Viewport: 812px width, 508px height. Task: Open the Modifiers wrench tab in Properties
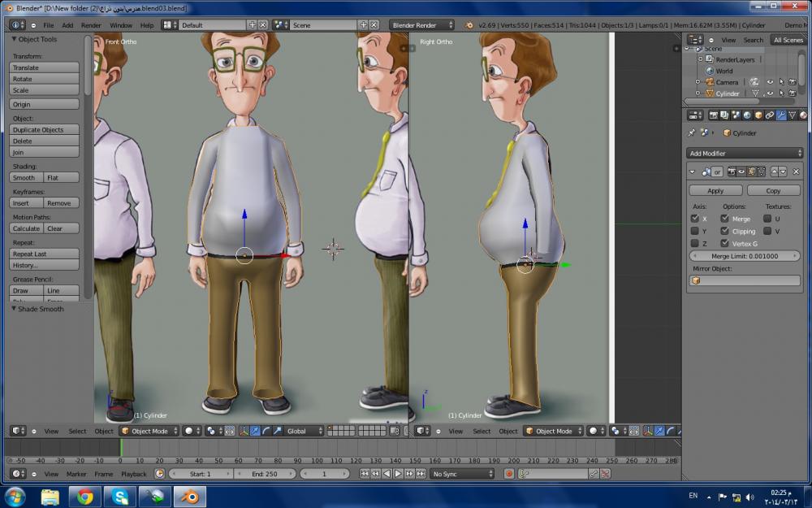pos(781,115)
